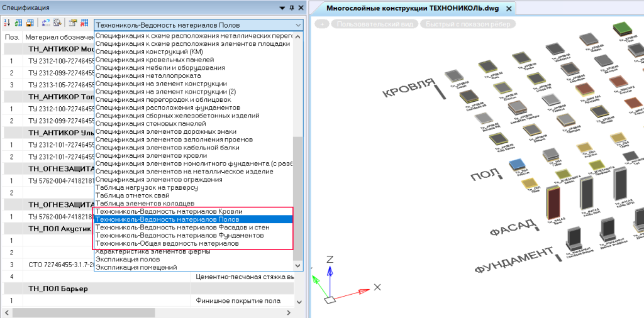The height and width of the screenshot is (318, 644).
Task: Choose Спецификация металлопроката
Action: tap(194, 75)
